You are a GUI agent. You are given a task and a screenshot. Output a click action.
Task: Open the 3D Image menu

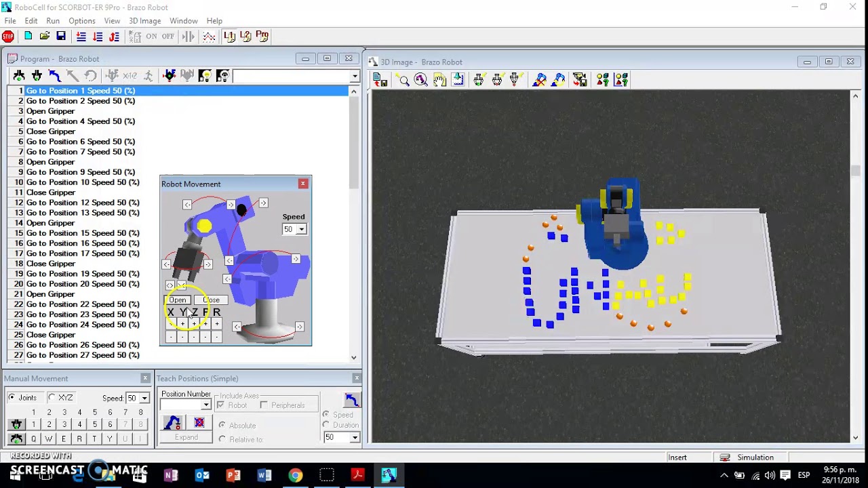tap(145, 21)
